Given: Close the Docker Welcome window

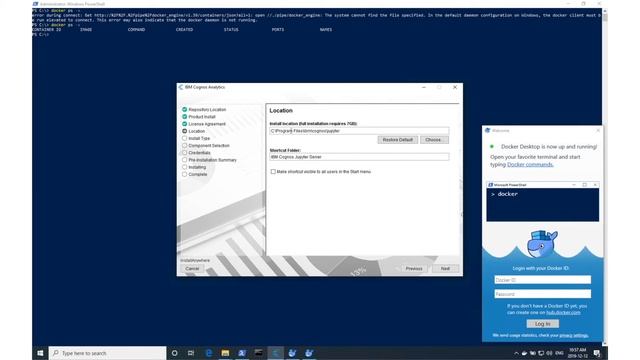Looking at the screenshot, I should tap(598, 131).
